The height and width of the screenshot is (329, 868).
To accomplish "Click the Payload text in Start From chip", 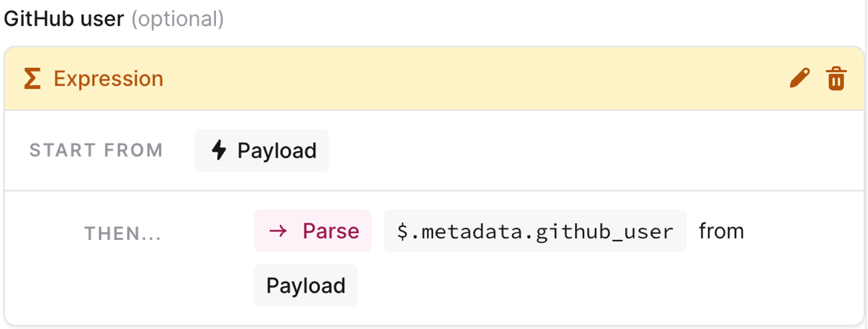I will coord(276,150).
